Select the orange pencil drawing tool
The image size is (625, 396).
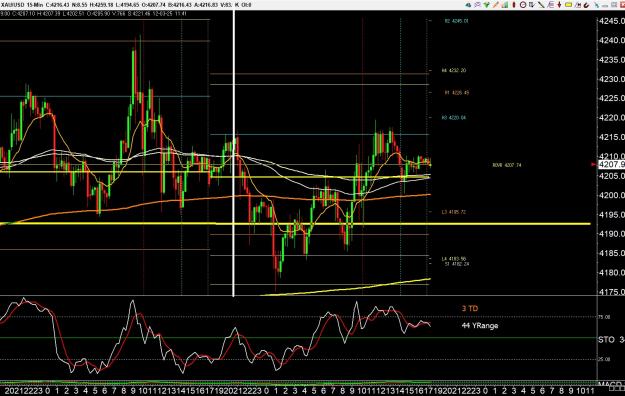496,5
